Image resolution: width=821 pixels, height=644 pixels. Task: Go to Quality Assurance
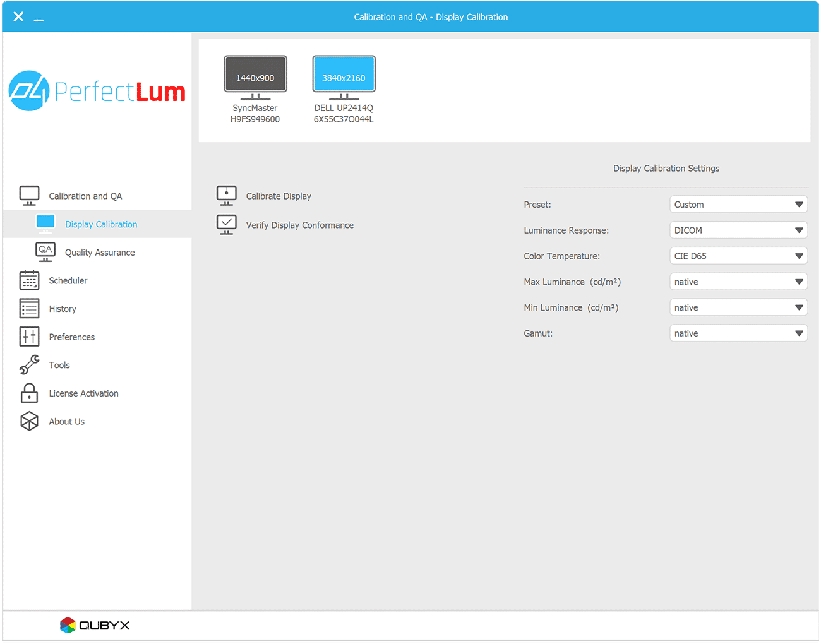click(100, 253)
